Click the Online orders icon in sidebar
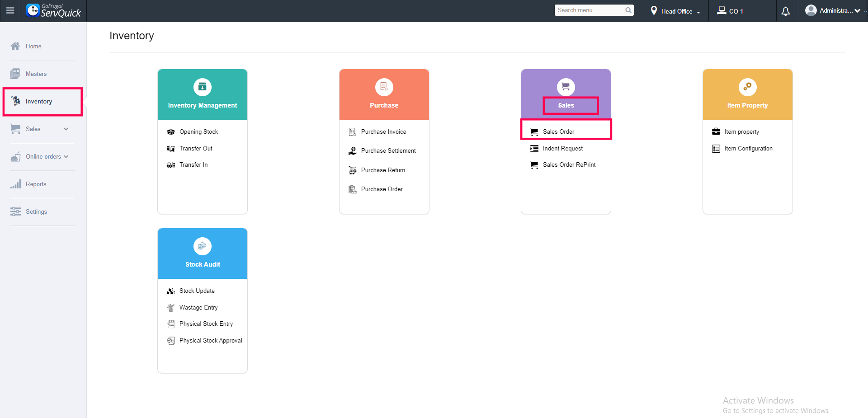Image resolution: width=868 pixels, height=418 pixels. [15, 156]
